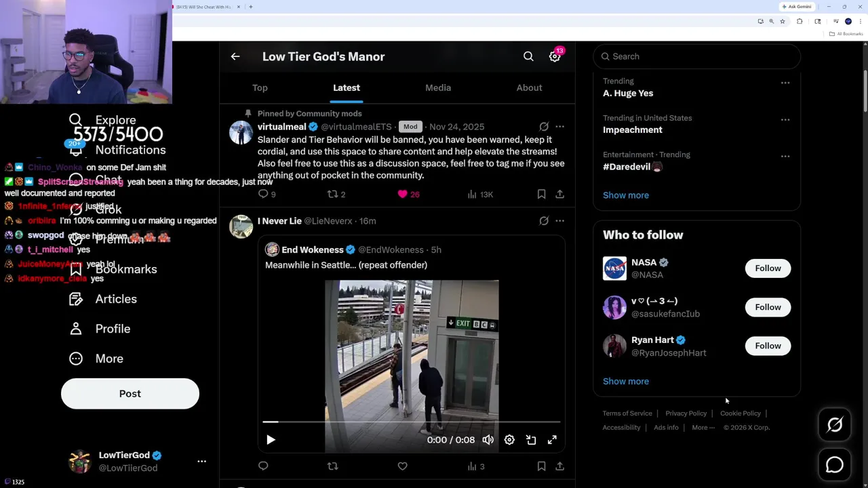Open options for Impeachment trend

tap(785, 119)
